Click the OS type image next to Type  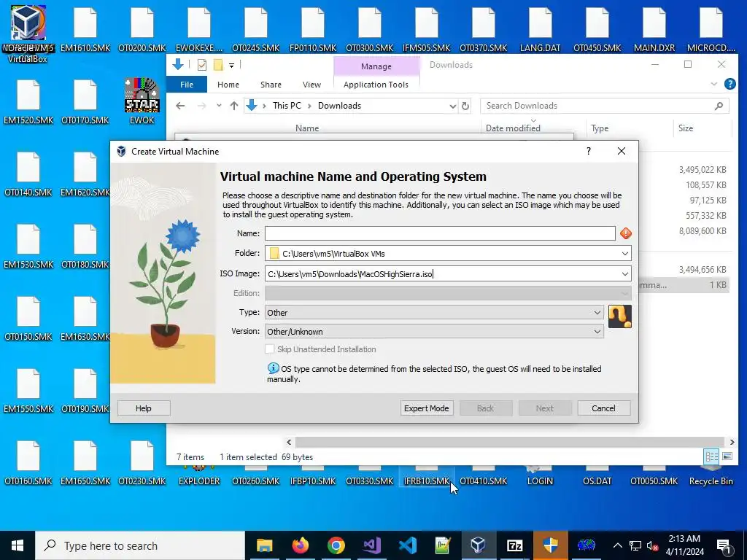click(620, 316)
